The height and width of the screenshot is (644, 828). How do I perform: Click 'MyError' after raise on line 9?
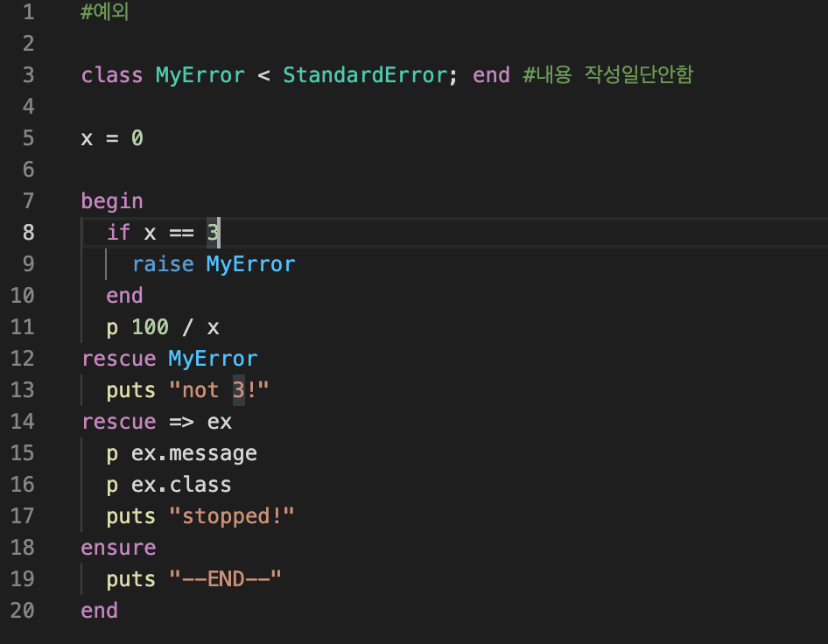[x=251, y=264]
